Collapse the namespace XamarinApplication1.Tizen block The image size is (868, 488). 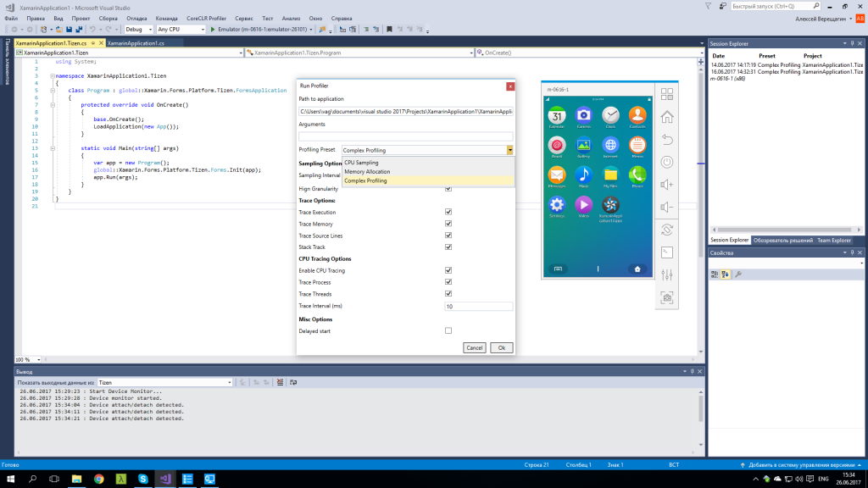tap(53, 75)
